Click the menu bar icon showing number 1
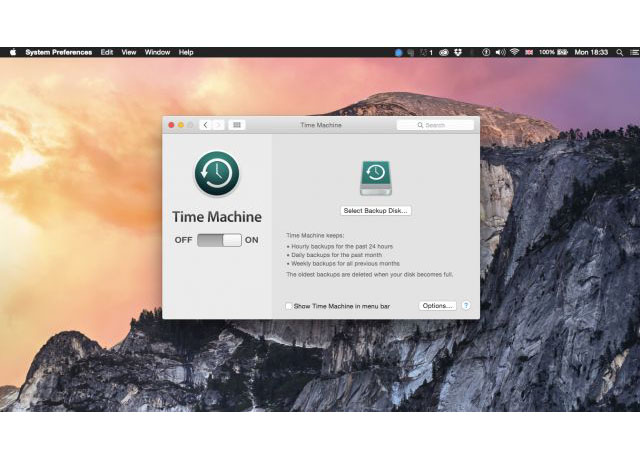This screenshot has height=460, width=640. [427, 52]
